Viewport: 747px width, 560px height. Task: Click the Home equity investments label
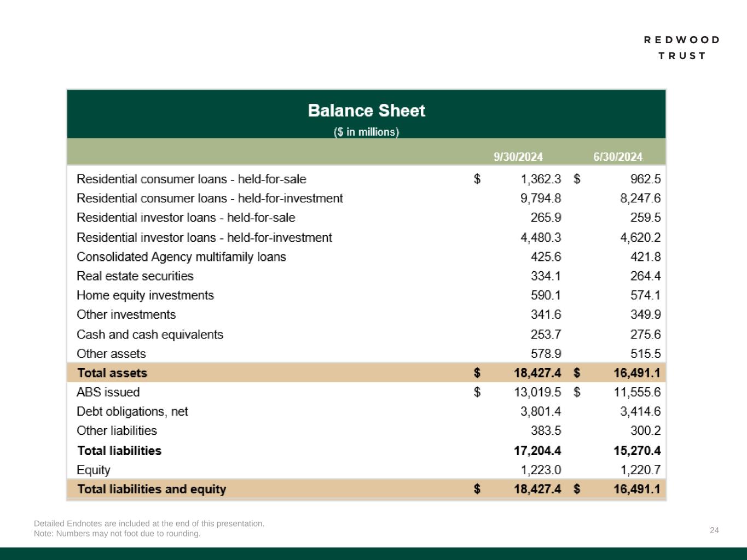[145, 295]
